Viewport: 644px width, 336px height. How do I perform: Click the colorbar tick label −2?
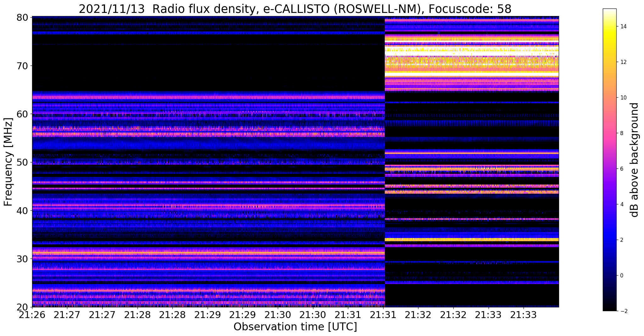(x=623, y=311)
